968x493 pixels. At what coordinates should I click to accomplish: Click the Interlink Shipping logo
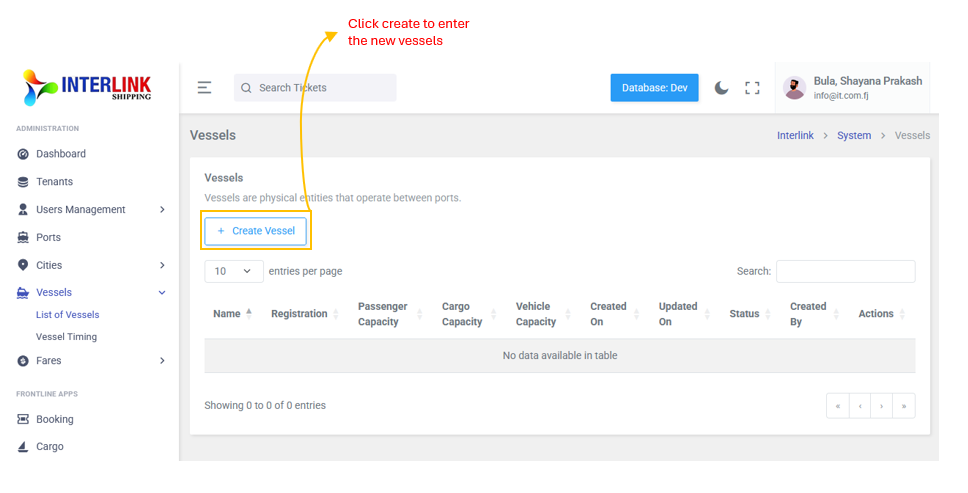87,87
